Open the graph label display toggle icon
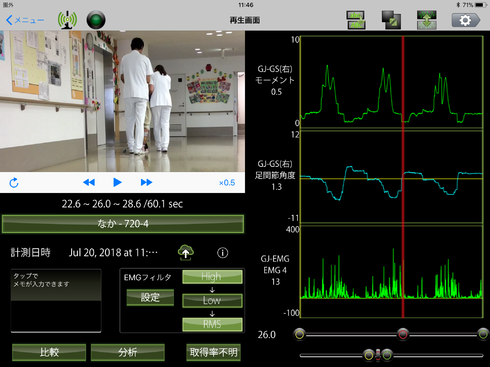490x367 pixels. pos(356,20)
